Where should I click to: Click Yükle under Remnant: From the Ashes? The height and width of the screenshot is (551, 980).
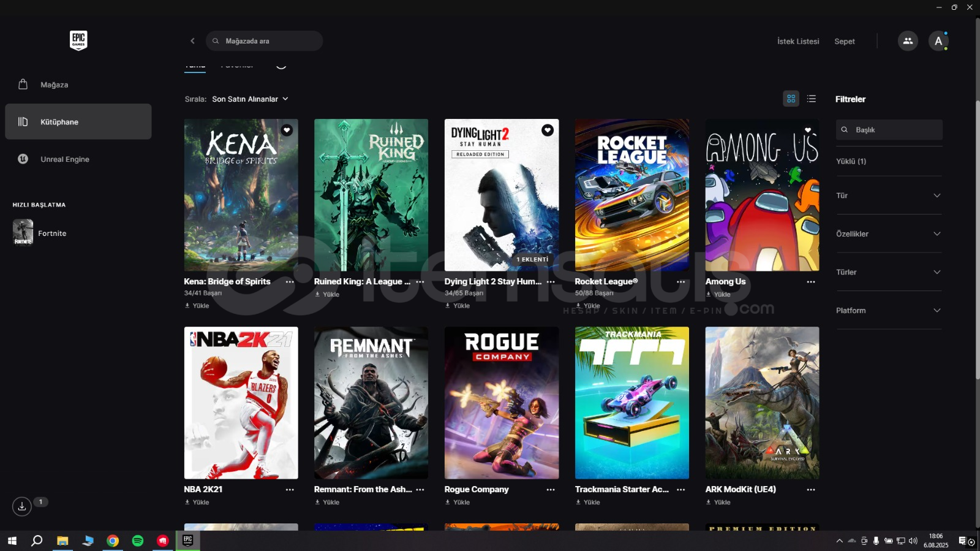click(x=327, y=503)
